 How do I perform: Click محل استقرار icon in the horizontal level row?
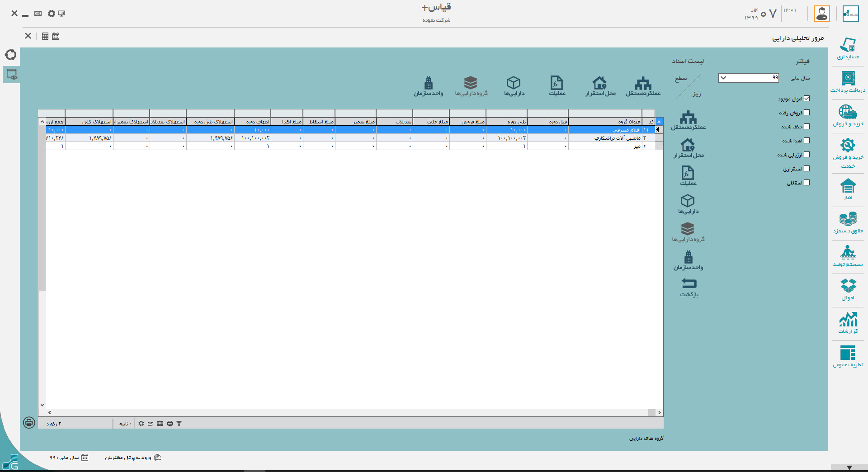(600, 86)
